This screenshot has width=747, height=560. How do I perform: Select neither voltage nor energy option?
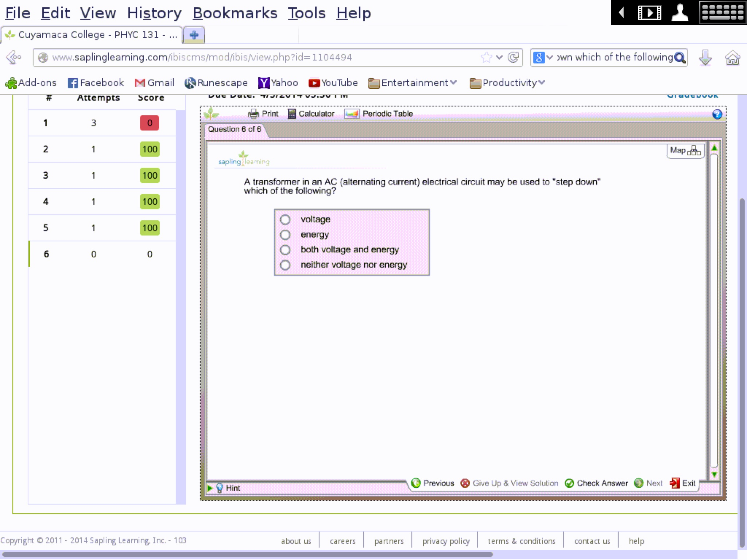(285, 264)
